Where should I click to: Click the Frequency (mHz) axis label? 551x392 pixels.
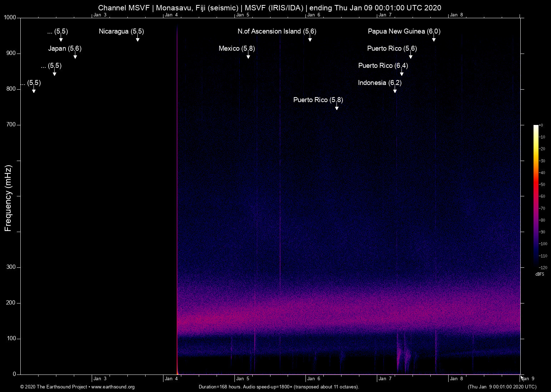tap(8, 198)
